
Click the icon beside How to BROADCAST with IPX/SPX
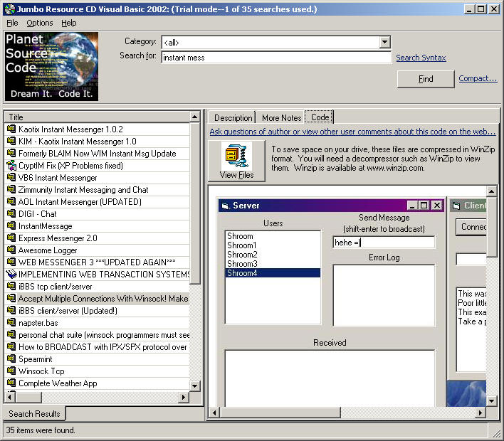pyautogui.click(x=11, y=347)
